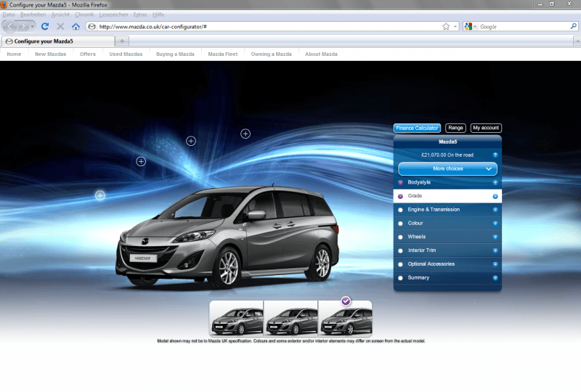The height and width of the screenshot is (392, 581).
Task: Click the Optional Accessories step bullet
Action: click(400, 264)
